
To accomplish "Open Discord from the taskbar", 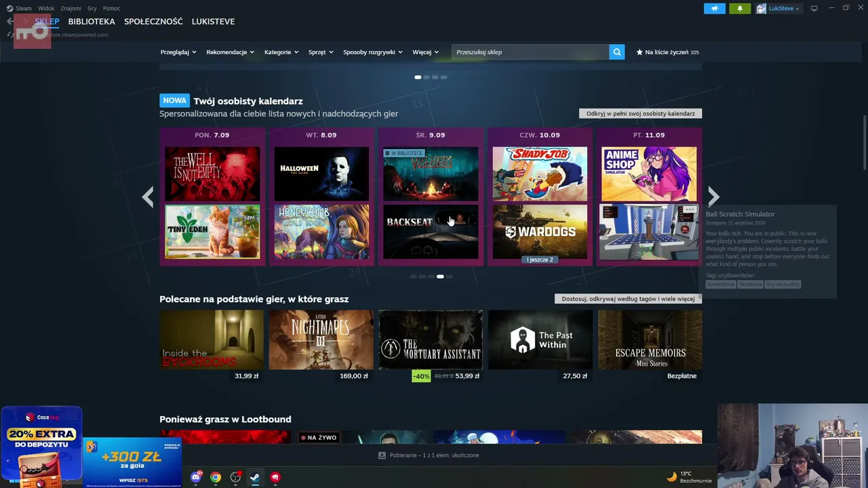I will (196, 477).
